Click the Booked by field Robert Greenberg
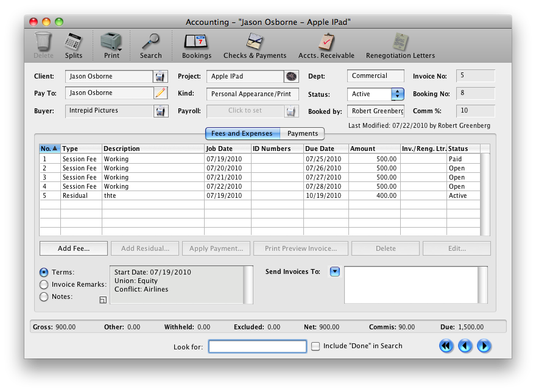This screenshot has width=536, height=392. pyautogui.click(x=376, y=111)
